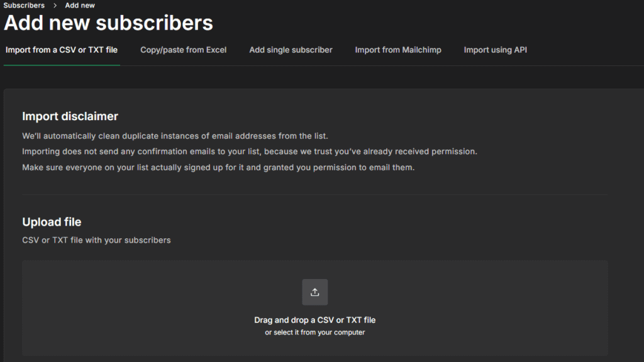Click the upload arrow icon

[314, 292]
